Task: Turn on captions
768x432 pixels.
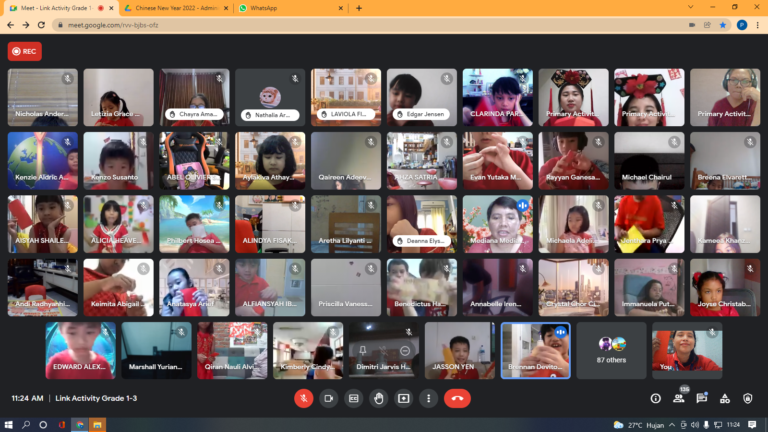Action: [x=353, y=398]
